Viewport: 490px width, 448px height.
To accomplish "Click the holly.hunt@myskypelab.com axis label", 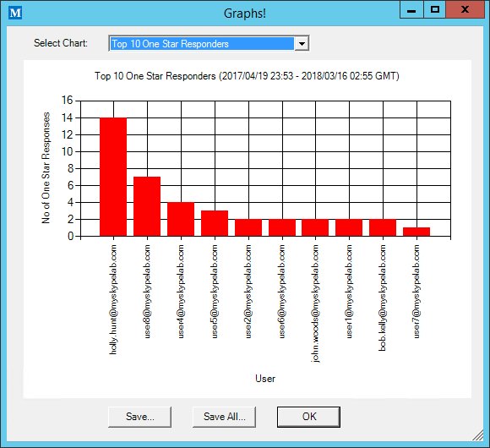I will [113, 299].
